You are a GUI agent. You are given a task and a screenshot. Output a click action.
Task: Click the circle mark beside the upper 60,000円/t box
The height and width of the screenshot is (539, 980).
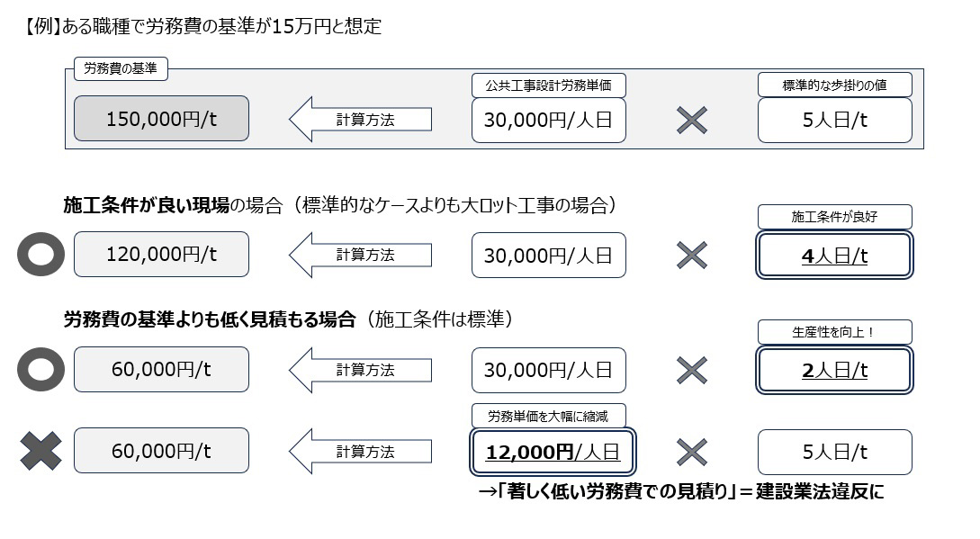point(40,370)
